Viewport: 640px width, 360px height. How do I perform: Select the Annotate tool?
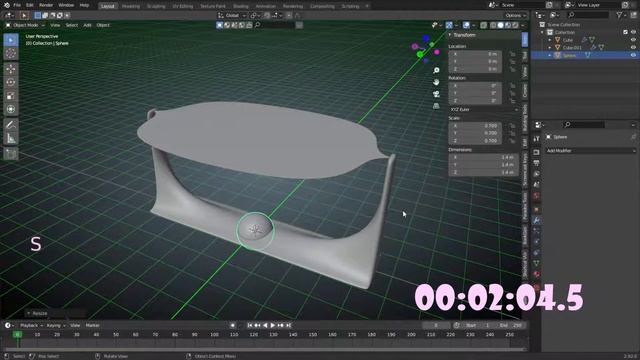coord(11,124)
